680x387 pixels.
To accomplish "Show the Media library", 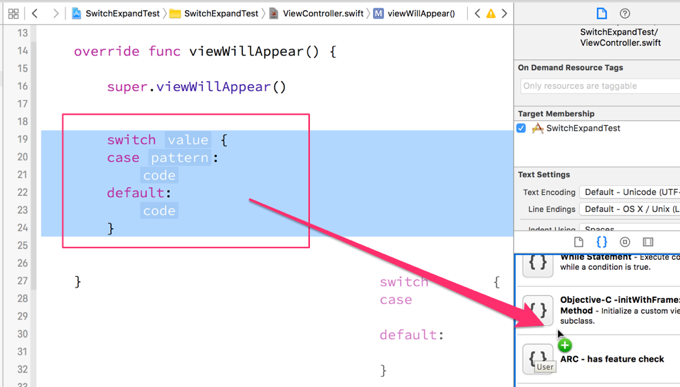I will pos(648,242).
